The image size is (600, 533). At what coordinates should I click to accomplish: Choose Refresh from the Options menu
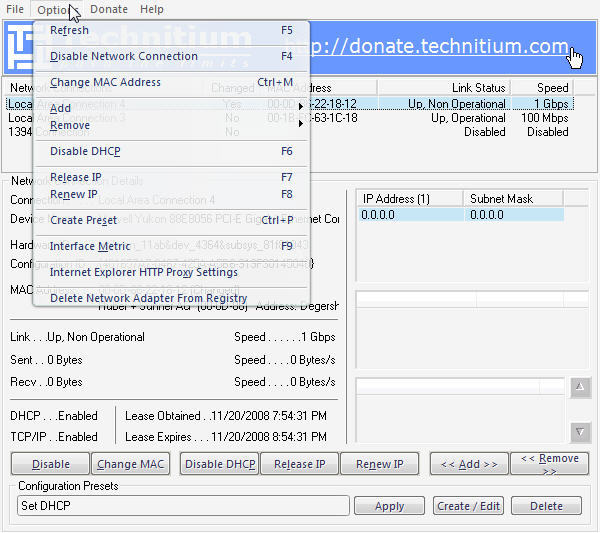click(x=171, y=30)
